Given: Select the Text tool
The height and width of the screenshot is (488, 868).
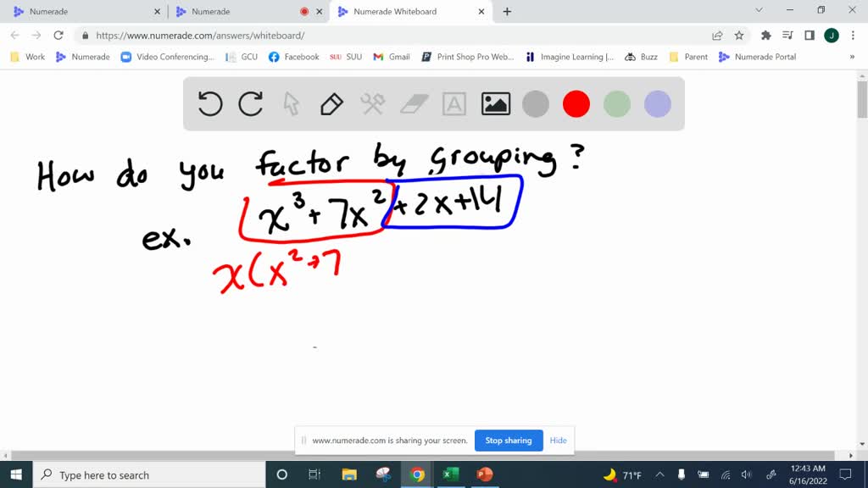Looking at the screenshot, I should (x=453, y=103).
